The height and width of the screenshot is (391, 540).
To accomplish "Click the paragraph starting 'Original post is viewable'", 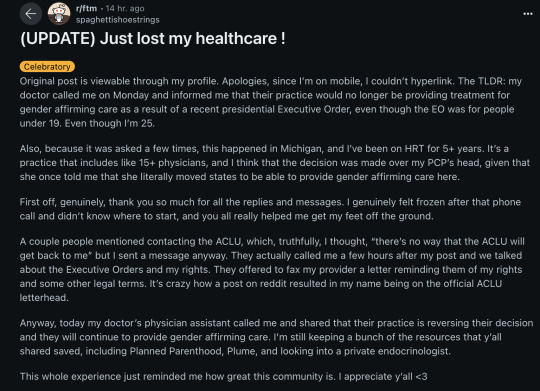I will pyautogui.click(x=271, y=102).
